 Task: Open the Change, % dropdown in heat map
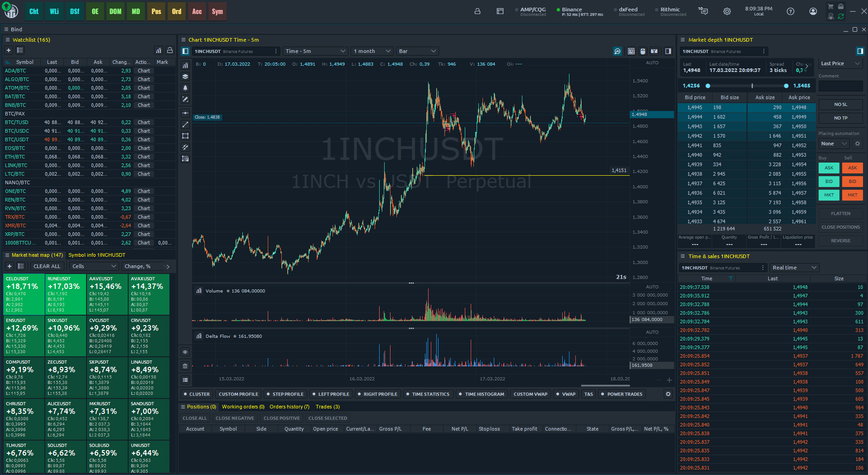[x=144, y=266]
